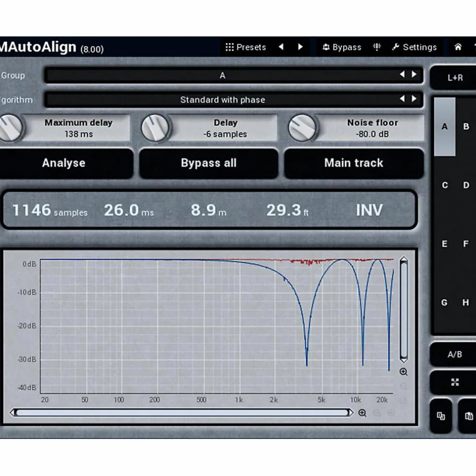
Task: Click the Noise floor -80.0 dB value field
Action: 372,128
